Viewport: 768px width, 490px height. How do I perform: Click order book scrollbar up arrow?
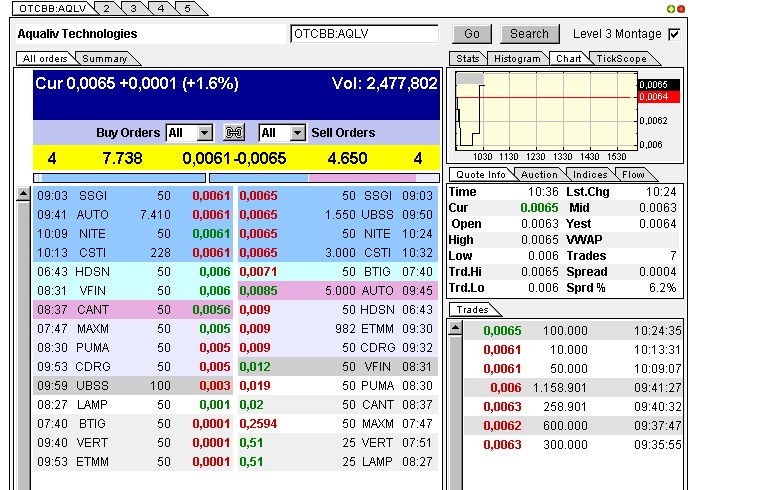(23, 195)
